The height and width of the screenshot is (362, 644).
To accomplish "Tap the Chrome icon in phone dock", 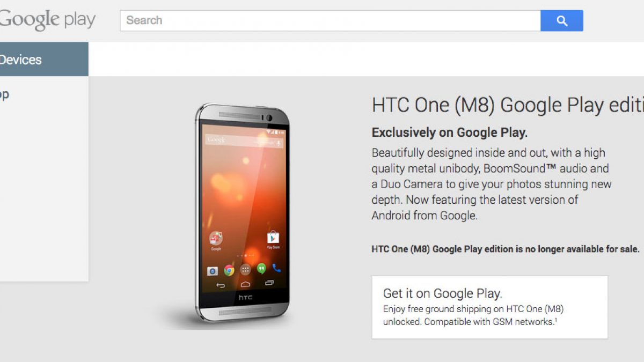I will (x=229, y=270).
